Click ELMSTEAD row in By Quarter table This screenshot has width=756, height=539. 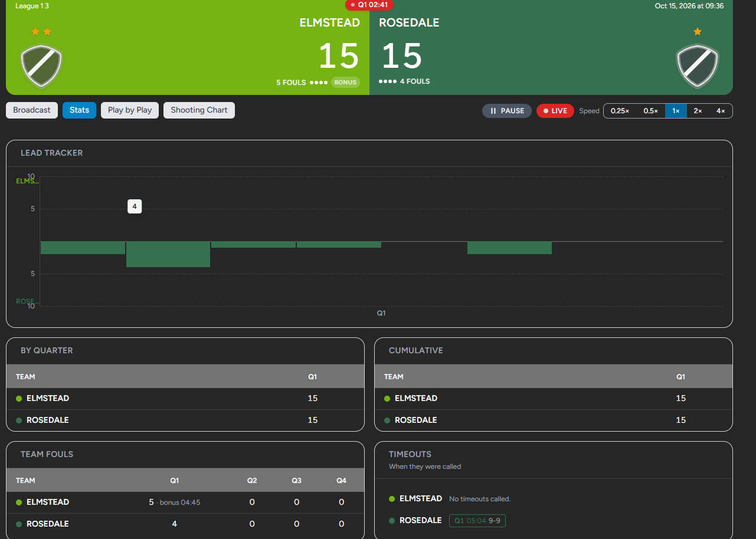point(185,399)
